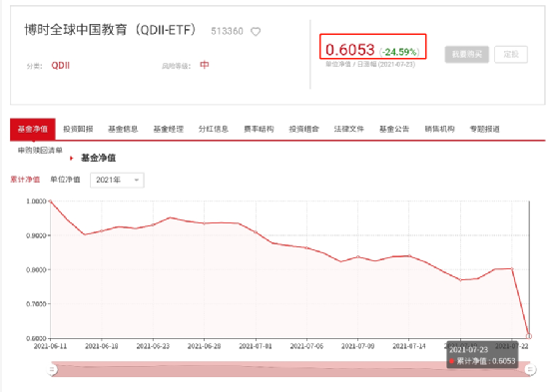Click the 1.0000 y-axis label
552x392 pixels.
tap(36, 201)
